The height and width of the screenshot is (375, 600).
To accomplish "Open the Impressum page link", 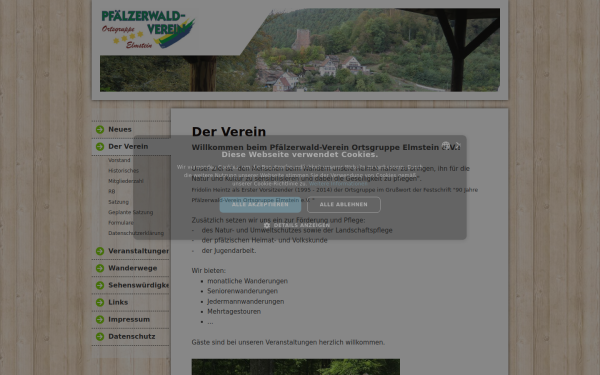I will (x=129, y=320).
